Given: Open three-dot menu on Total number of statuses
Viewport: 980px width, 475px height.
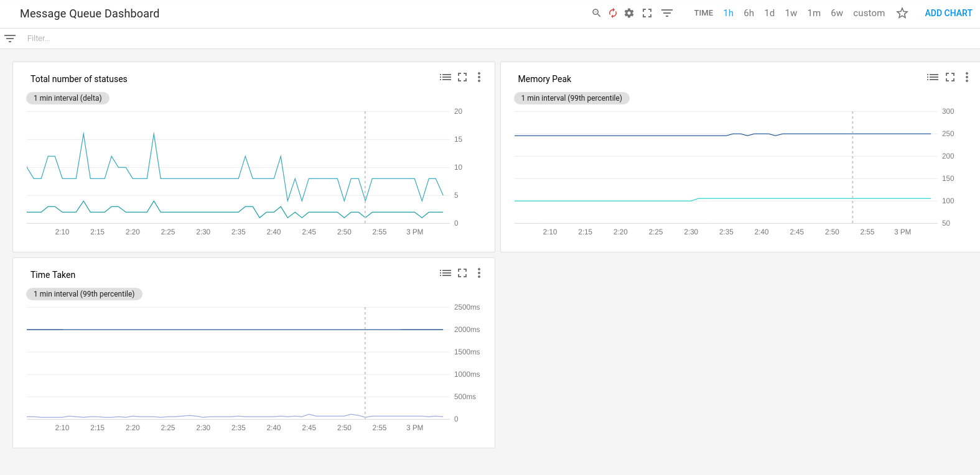Looking at the screenshot, I should (x=479, y=77).
